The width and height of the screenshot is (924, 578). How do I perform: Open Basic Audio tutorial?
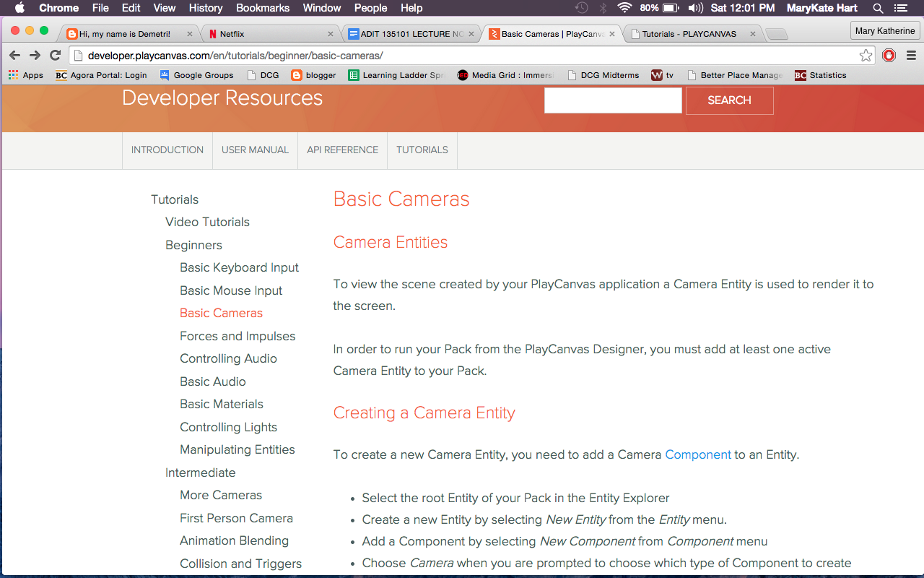pyautogui.click(x=213, y=381)
